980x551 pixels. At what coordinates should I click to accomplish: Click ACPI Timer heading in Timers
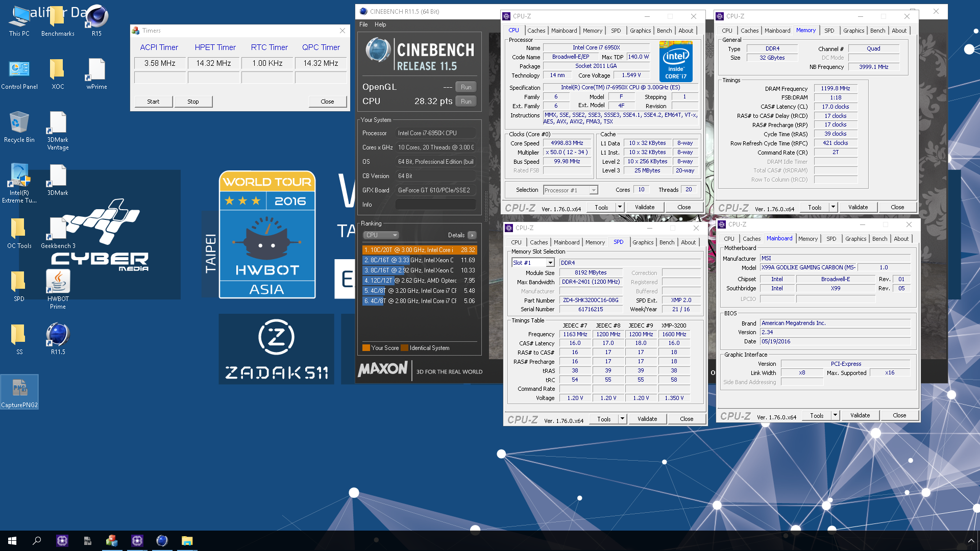click(x=159, y=47)
